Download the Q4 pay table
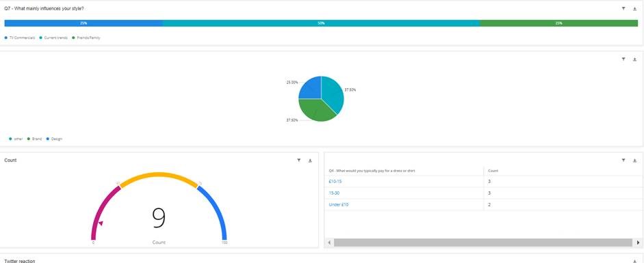The width and height of the screenshot is (644, 263). coord(634,161)
